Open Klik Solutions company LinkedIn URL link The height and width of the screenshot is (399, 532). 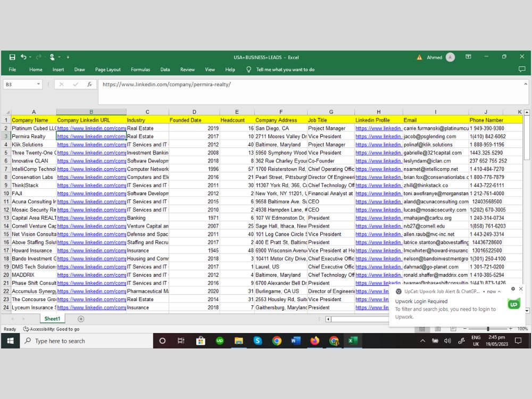92,145
